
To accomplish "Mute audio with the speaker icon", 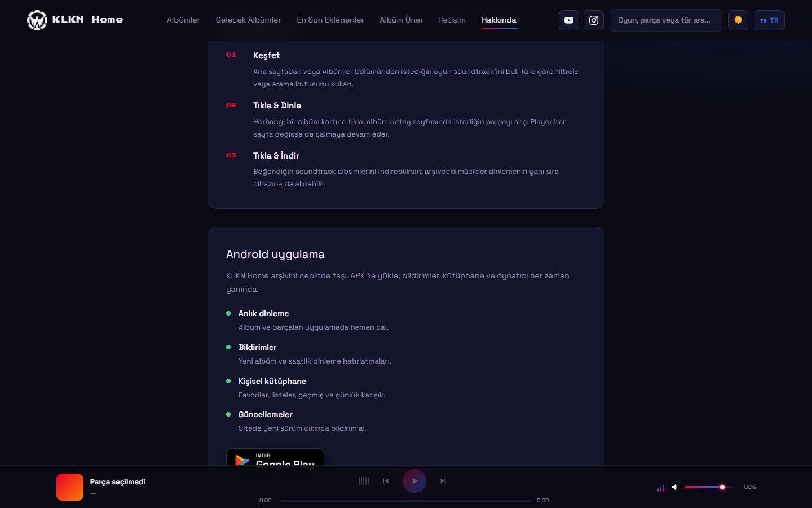I will (675, 487).
